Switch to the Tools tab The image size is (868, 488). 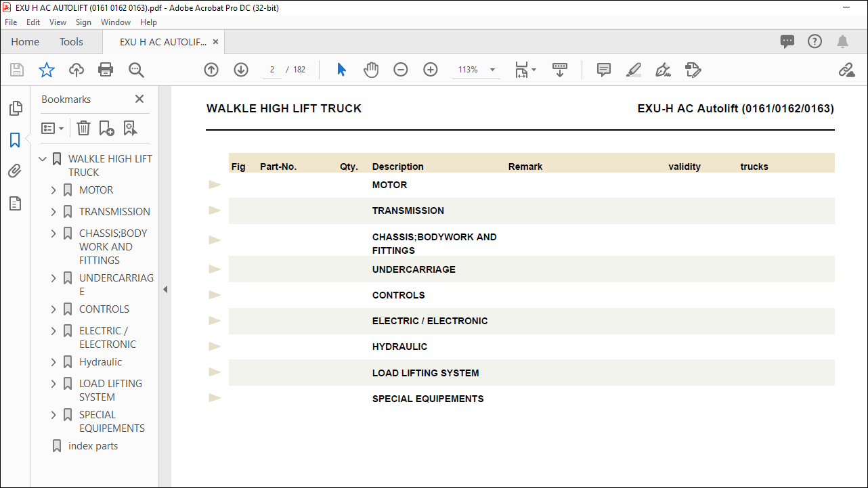coord(71,42)
